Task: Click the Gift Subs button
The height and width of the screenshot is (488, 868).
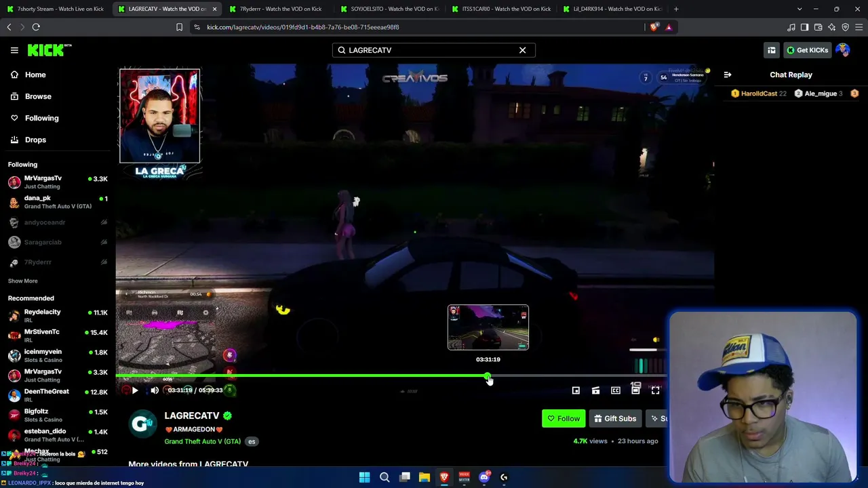Action: point(615,419)
